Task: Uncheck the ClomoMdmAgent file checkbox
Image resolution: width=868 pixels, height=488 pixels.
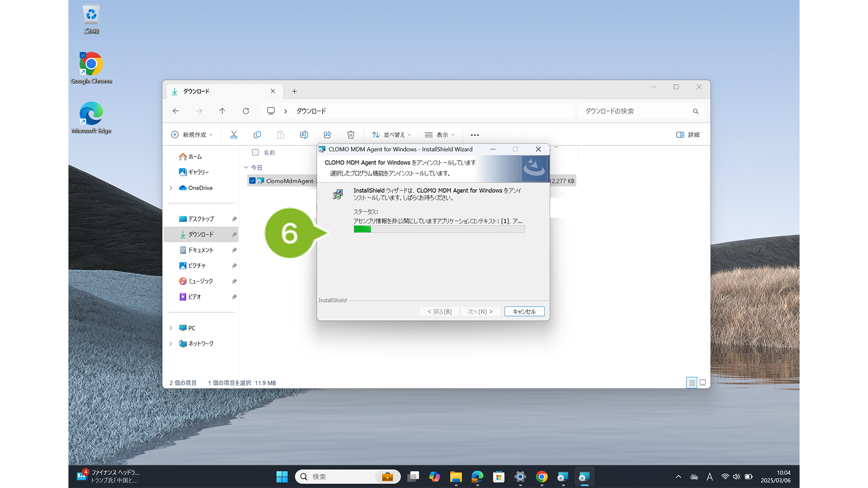Action: point(252,181)
